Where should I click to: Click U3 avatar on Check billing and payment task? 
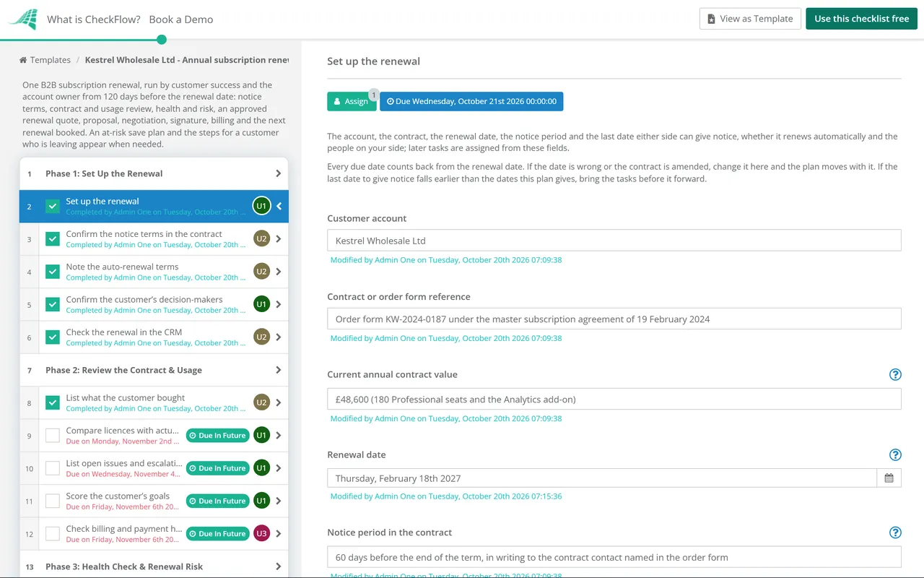pyautogui.click(x=261, y=534)
